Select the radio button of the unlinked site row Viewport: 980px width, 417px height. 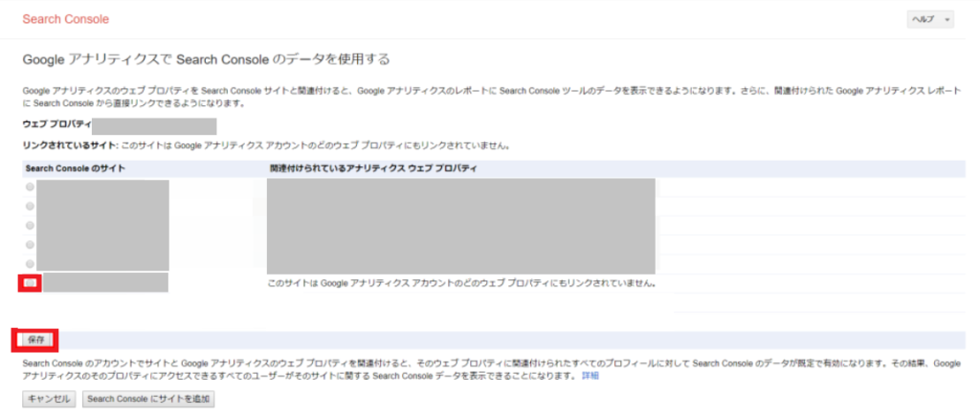(30, 283)
